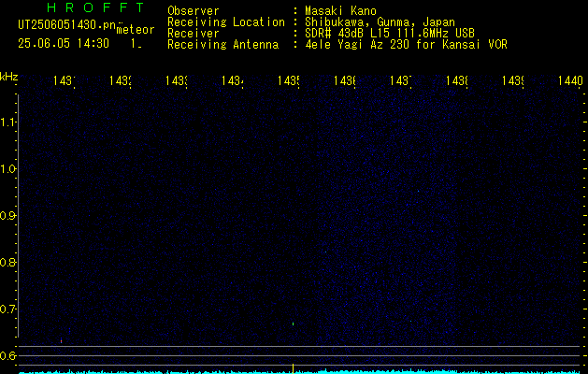Click the red echo dot near 1431
This screenshot has height=374, width=588.
[x=61, y=341]
